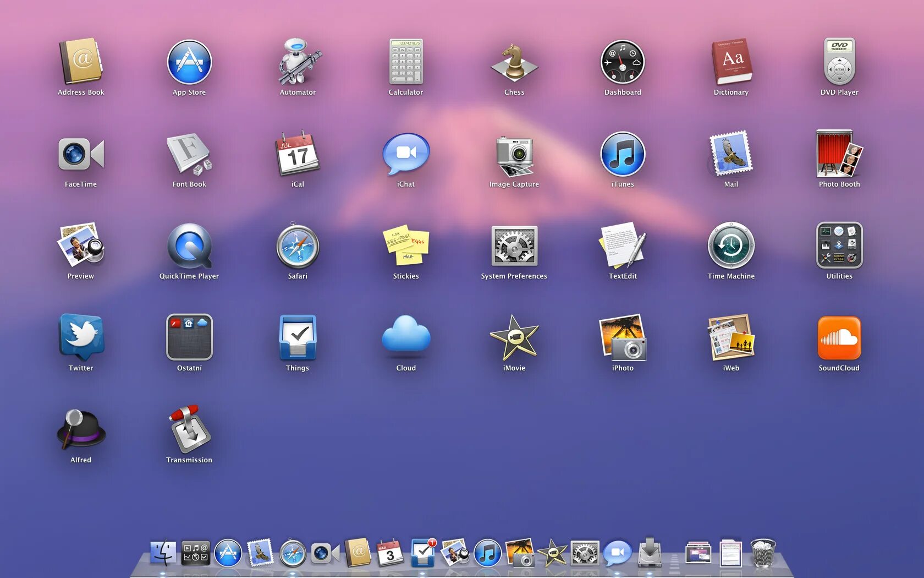Viewport: 924px width, 578px height.
Task: Launch FaceTime from Launchpad grid
Action: point(81,154)
